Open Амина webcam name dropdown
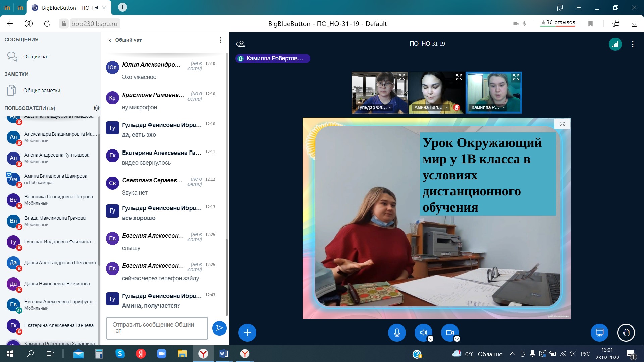Image resolution: width=644 pixels, height=362 pixels. click(x=447, y=108)
